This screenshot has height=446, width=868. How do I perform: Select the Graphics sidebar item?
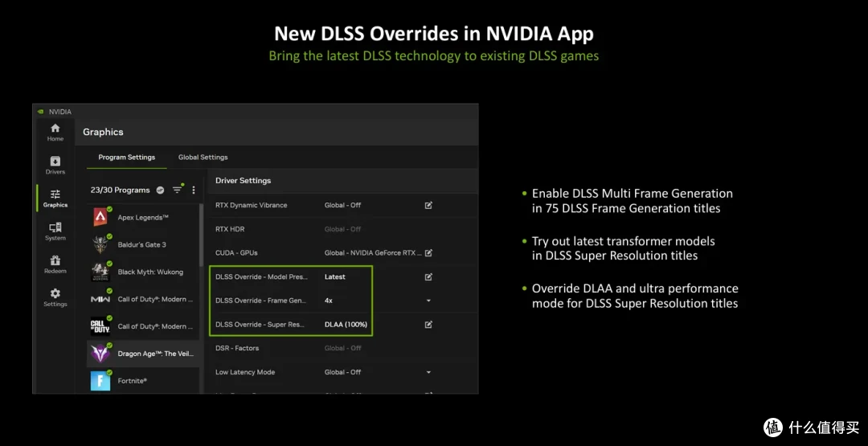[55, 198]
